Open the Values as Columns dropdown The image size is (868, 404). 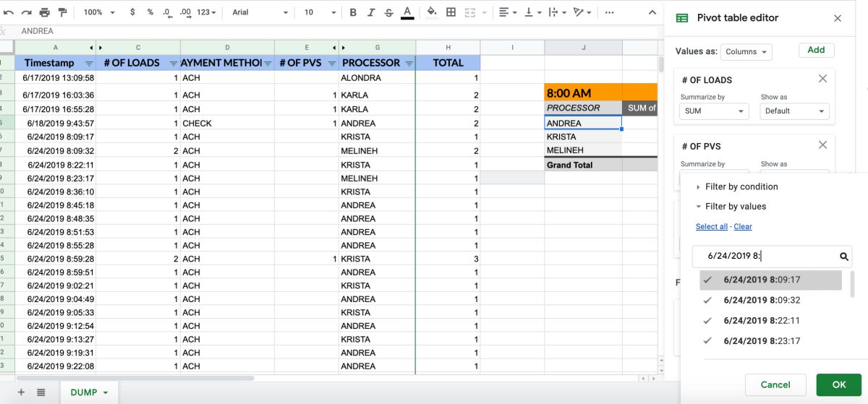(x=746, y=51)
